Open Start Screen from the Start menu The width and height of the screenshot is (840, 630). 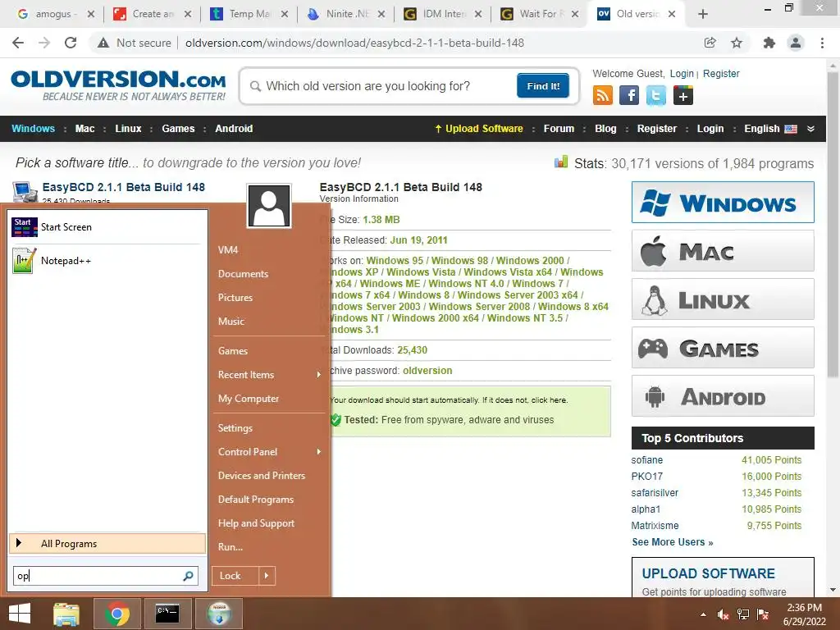pos(106,227)
